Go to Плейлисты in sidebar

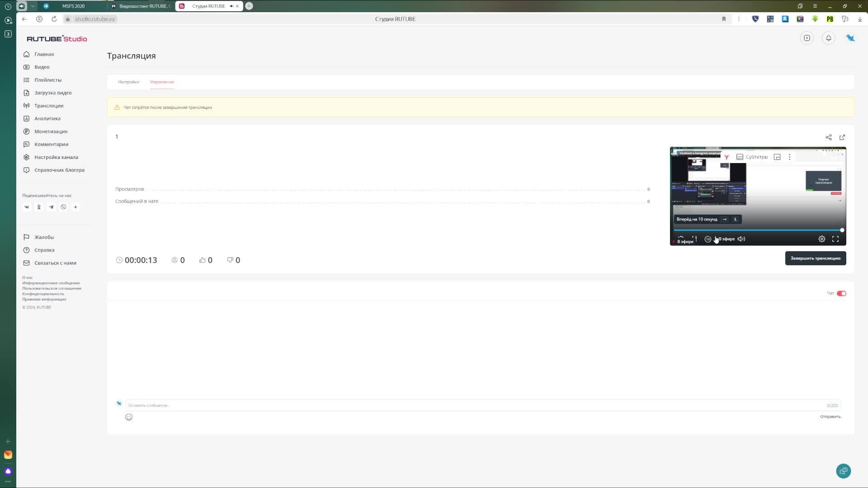[x=47, y=80]
